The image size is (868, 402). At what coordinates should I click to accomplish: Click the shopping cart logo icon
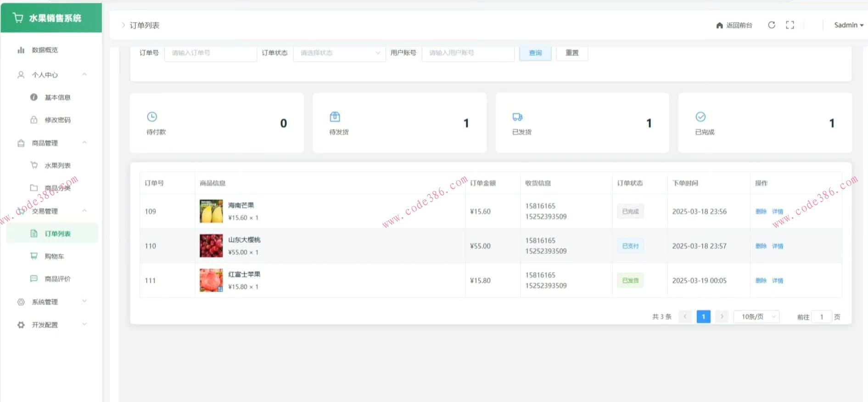coord(18,18)
